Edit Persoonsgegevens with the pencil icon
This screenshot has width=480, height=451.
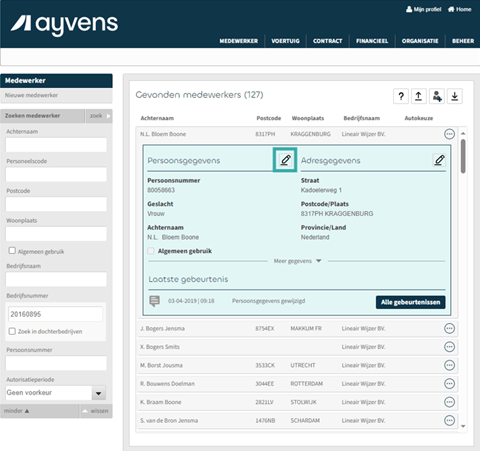(285, 160)
